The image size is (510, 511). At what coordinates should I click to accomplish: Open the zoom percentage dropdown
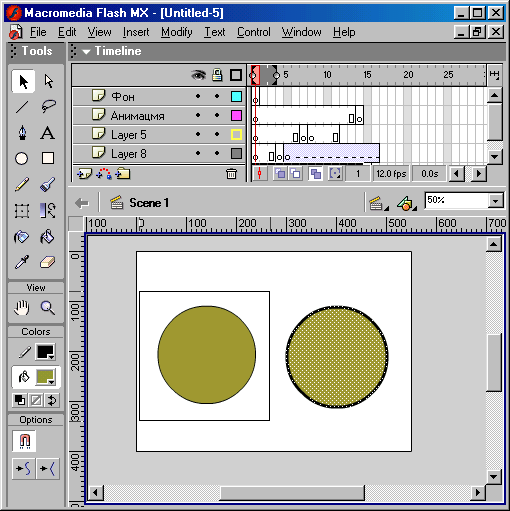(x=496, y=201)
